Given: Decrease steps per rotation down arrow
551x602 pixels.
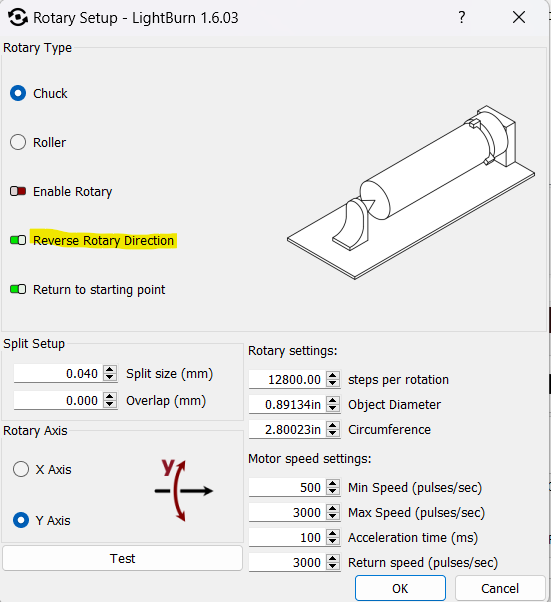Looking at the screenshot, I should coord(333,384).
